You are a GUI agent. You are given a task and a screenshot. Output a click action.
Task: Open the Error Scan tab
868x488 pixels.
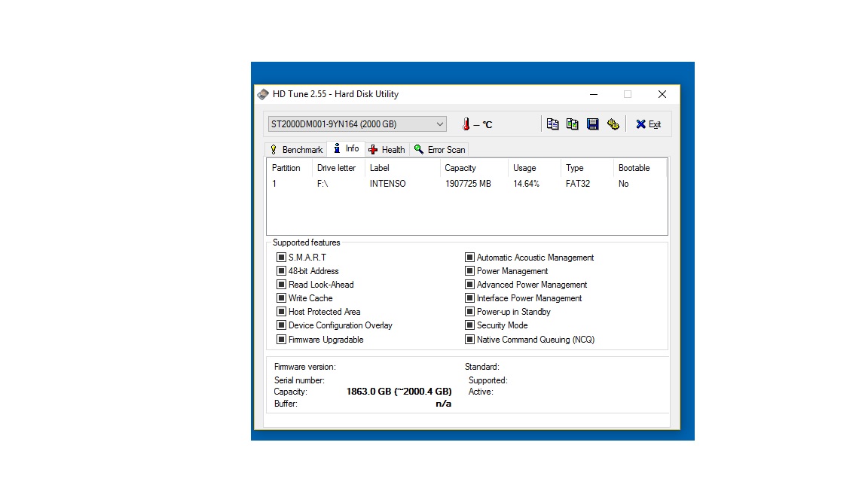coord(439,149)
